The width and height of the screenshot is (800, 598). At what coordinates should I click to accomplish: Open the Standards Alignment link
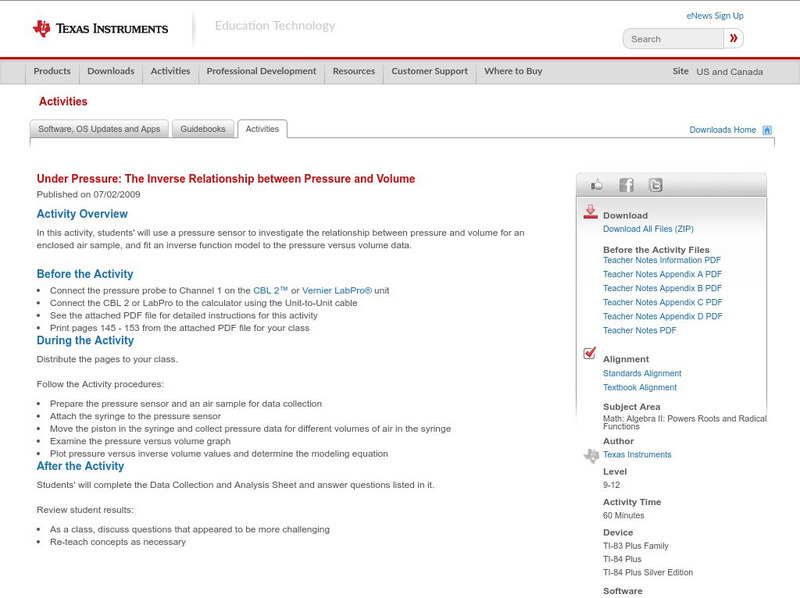click(x=642, y=373)
